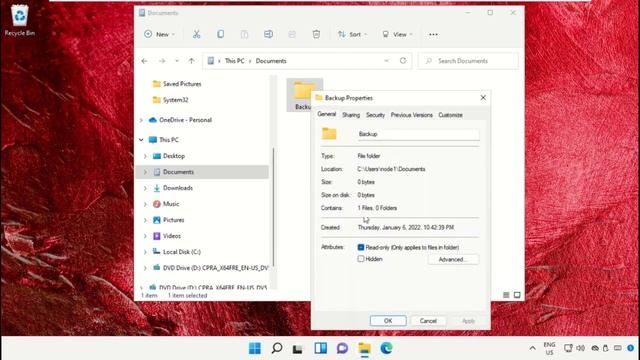Open the Recycle Bin desktop icon
The height and width of the screenshot is (360, 640).
coord(20,20)
